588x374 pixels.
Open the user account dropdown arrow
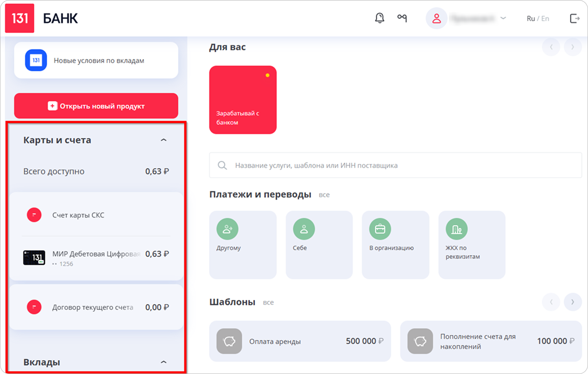(503, 18)
